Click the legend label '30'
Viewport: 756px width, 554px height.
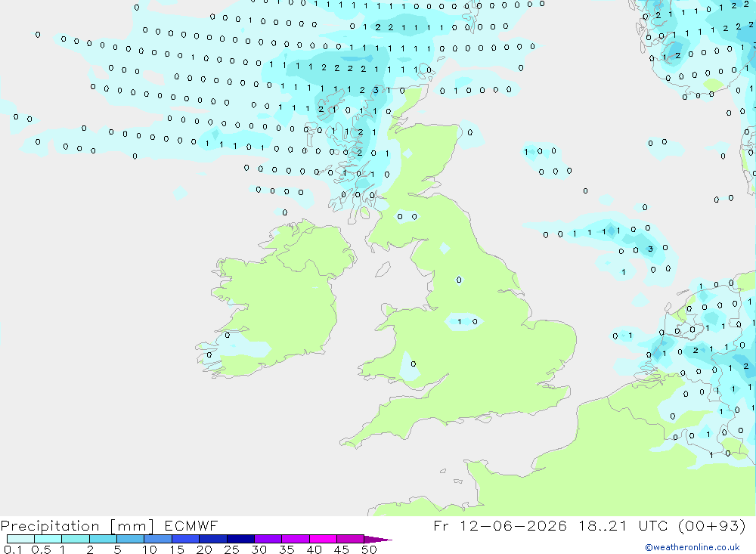tap(259, 549)
